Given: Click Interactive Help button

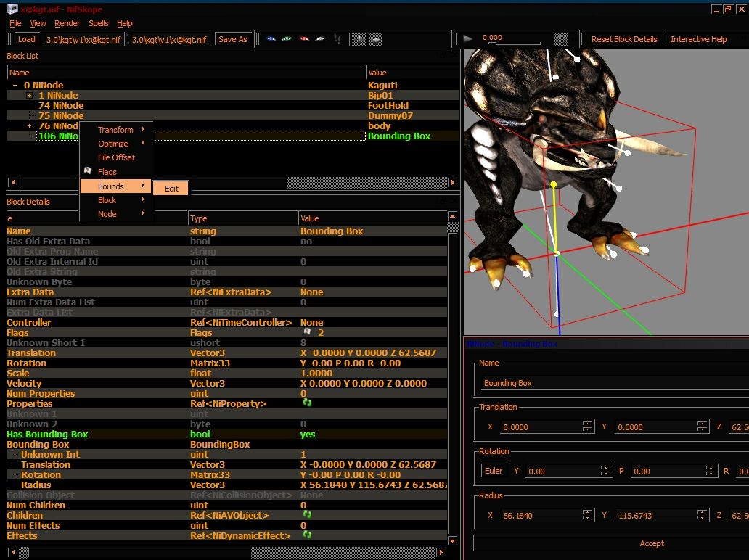Looking at the screenshot, I should (698, 39).
